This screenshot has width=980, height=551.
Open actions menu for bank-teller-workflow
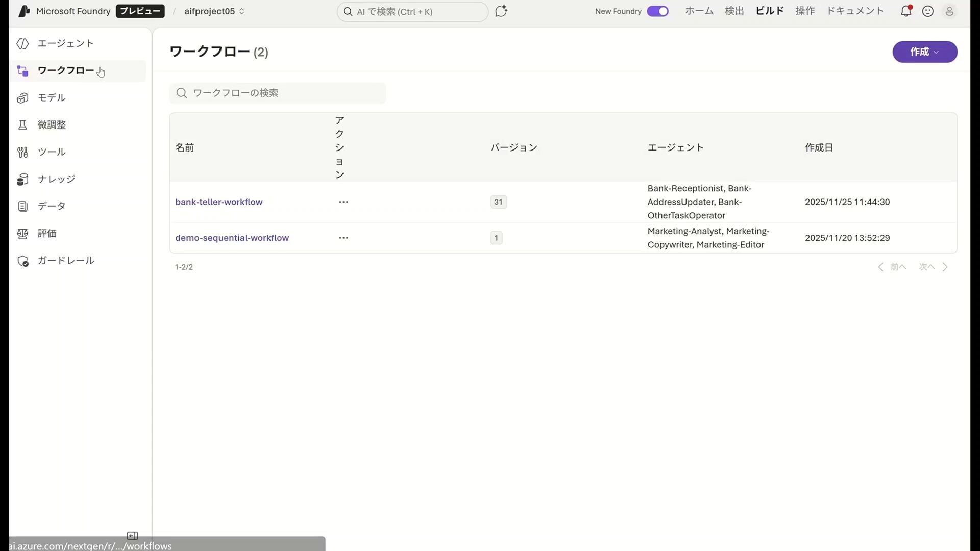coord(344,202)
